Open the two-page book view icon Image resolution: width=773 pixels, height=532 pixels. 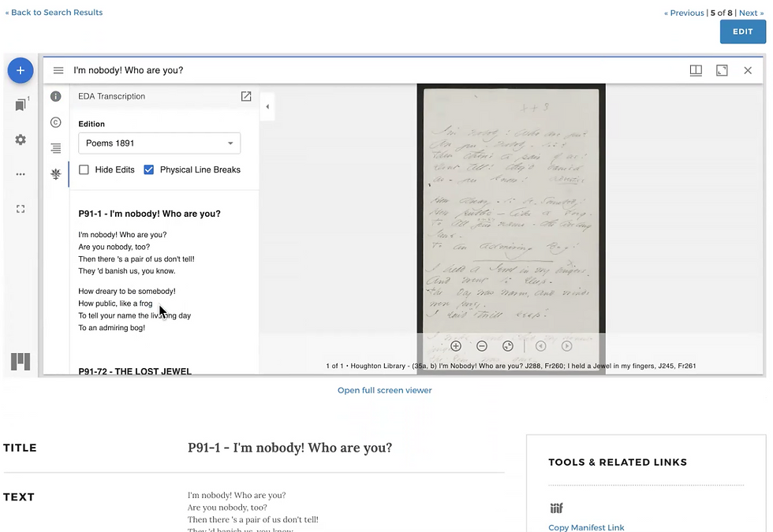click(x=696, y=70)
